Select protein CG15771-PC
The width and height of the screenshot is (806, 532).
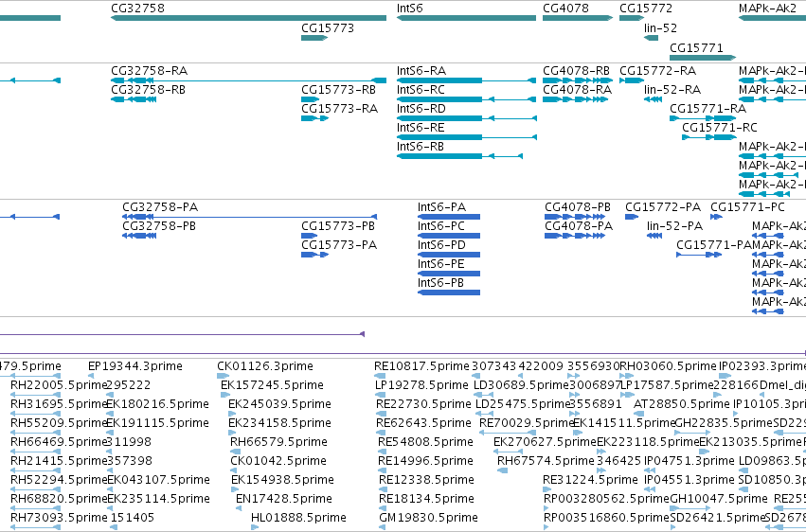tap(716, 217)
